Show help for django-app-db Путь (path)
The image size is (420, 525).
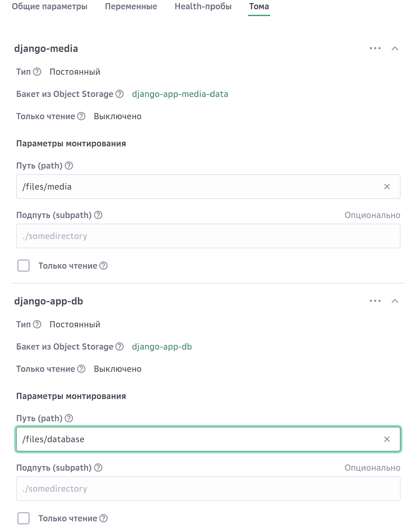pyautogui.click(x=69, y=418)
